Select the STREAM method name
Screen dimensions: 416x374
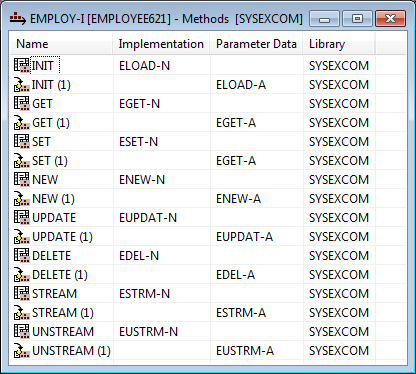tap(54, 294)
